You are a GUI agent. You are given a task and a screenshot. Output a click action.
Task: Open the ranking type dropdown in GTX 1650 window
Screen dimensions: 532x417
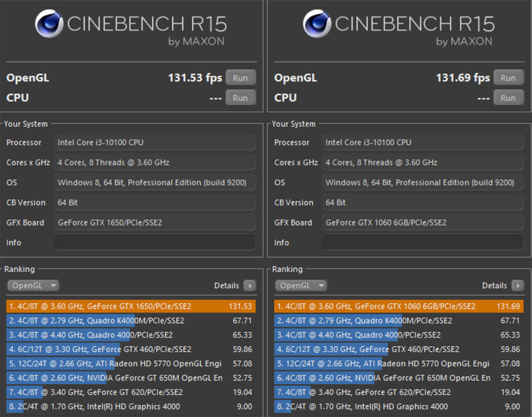point(33,285)
